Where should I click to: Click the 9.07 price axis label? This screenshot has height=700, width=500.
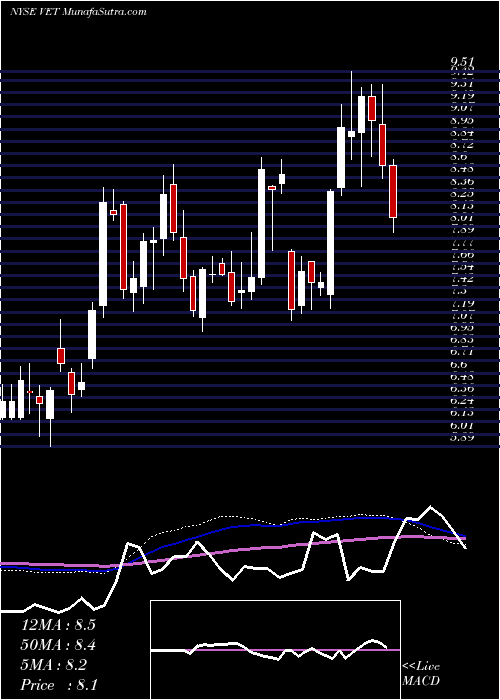(x=462, y=108)
